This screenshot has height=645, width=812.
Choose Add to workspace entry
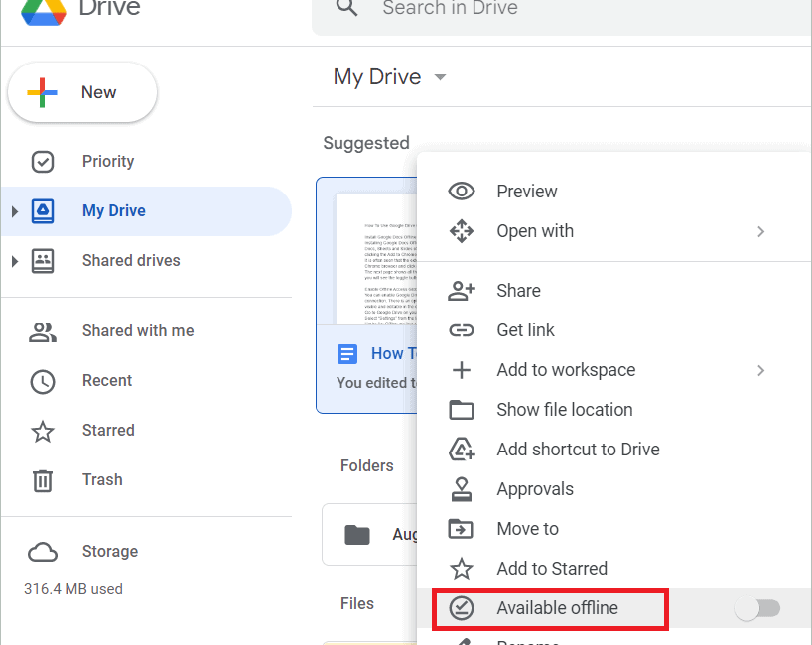(x=566, y=370)
